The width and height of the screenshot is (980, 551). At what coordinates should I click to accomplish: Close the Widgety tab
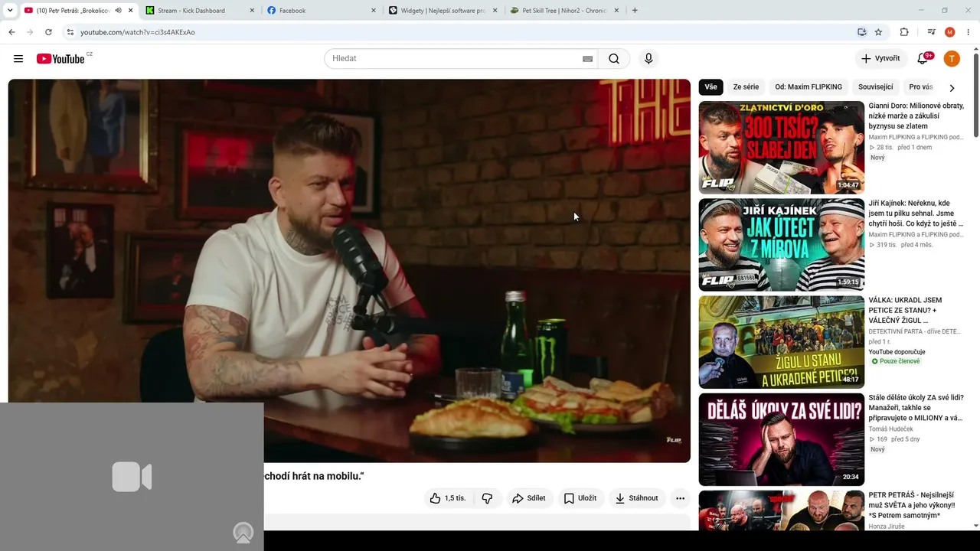(495, 11)
